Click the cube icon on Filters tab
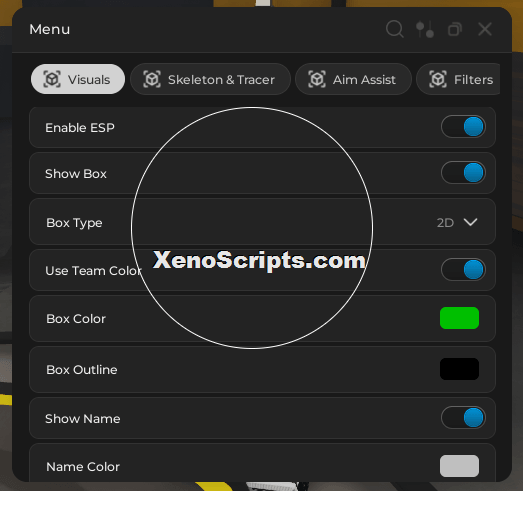This screenshot has height=521, width=523. [438, 79]
